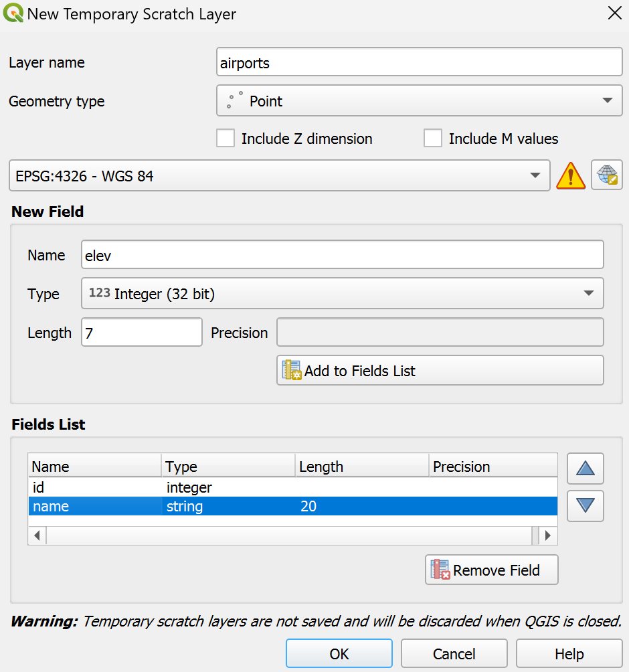Click Add to Fields List button
The width and height of the screenshot is (629, 672).
[x=440, y=370]
